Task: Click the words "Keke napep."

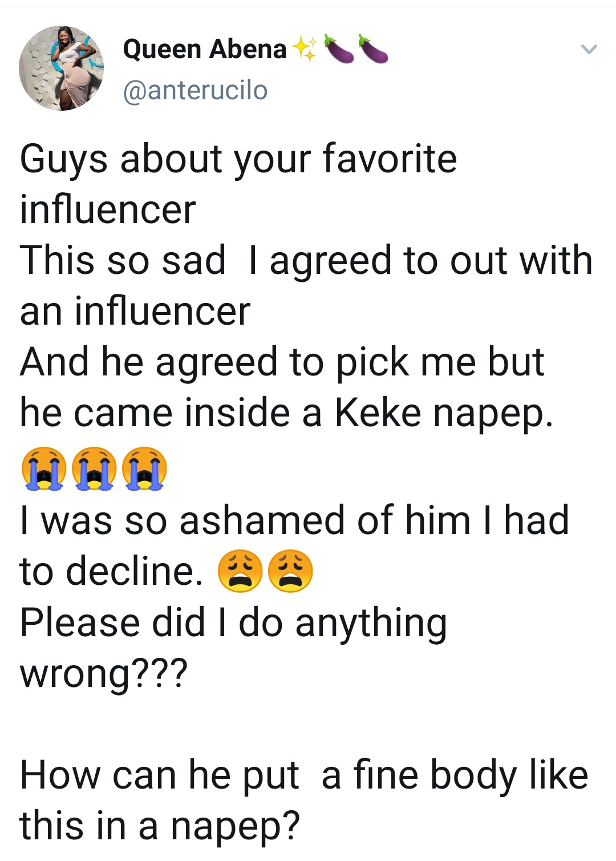Action: click(444, 413)
